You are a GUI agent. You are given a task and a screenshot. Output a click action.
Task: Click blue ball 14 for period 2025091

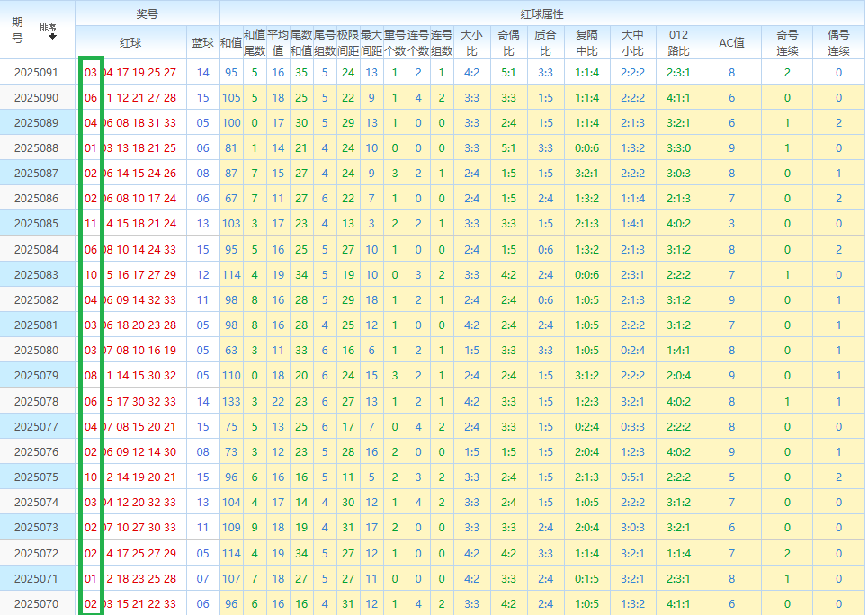click(x=203, y=72)
